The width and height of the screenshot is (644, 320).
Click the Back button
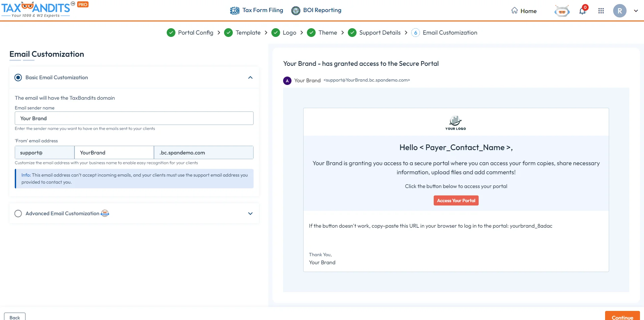(15, 317)
